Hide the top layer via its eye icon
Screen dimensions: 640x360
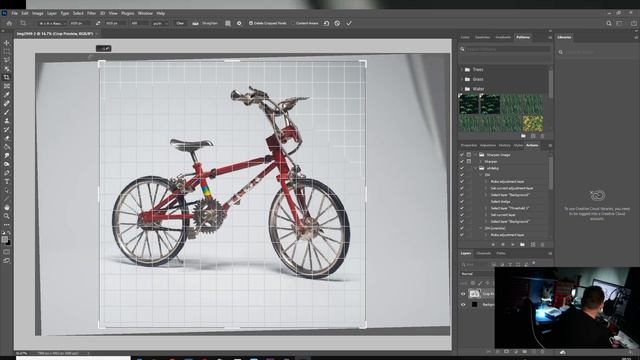click(x=463, y=294)
